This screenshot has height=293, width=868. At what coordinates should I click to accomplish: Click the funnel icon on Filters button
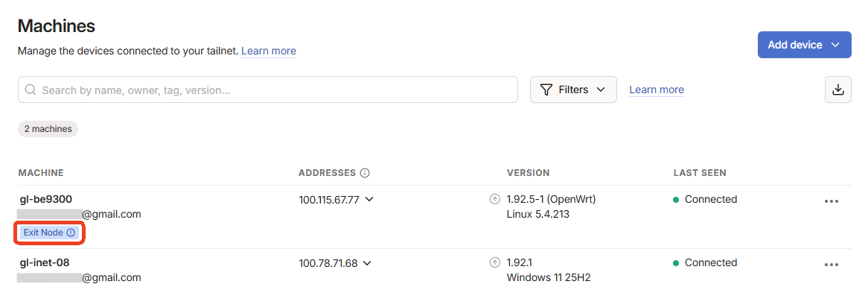point(547,90)
